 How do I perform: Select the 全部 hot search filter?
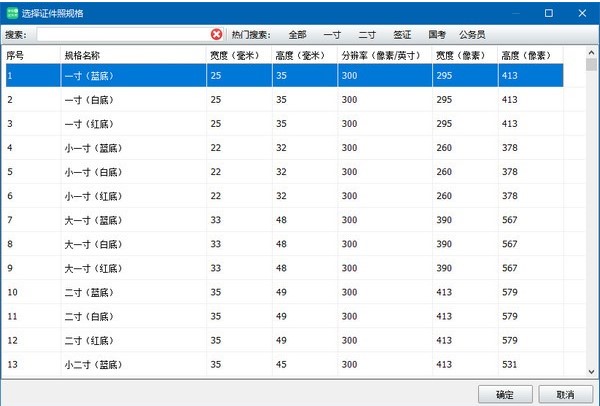tap(297, 34)
